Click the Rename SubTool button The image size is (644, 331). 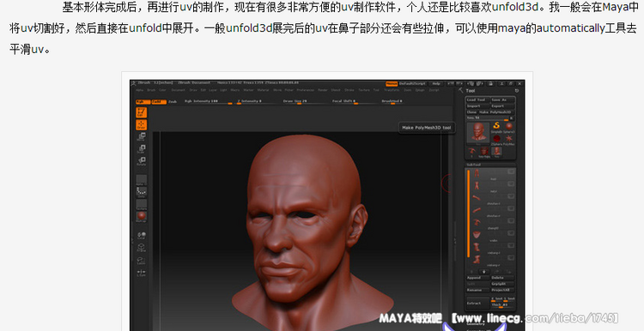tap(477, 290)
